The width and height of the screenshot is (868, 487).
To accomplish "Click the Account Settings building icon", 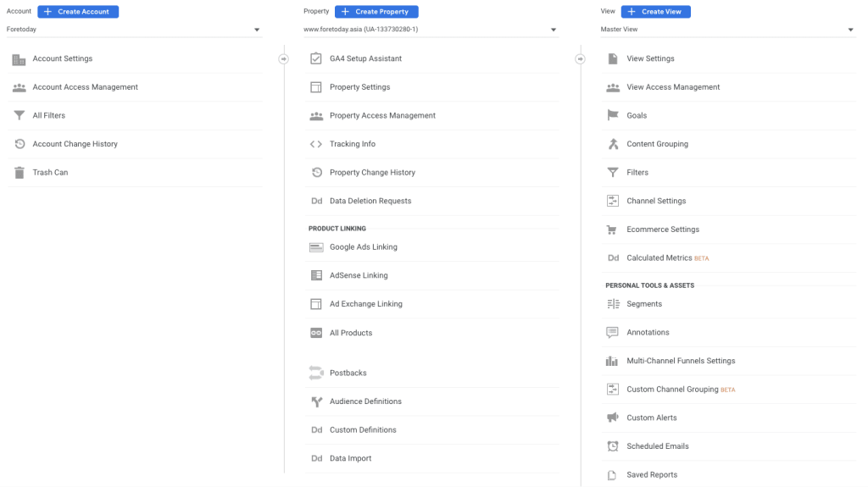I will click(x=19, y=59).
